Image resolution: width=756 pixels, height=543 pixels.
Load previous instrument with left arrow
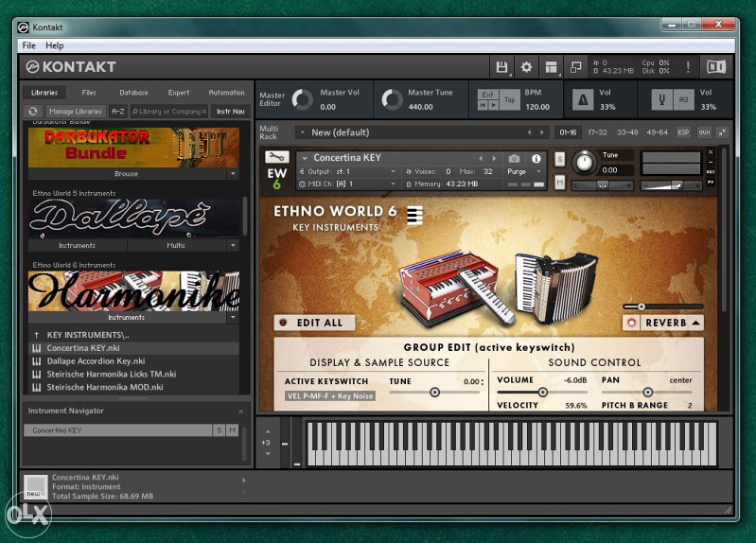(481, 158)
